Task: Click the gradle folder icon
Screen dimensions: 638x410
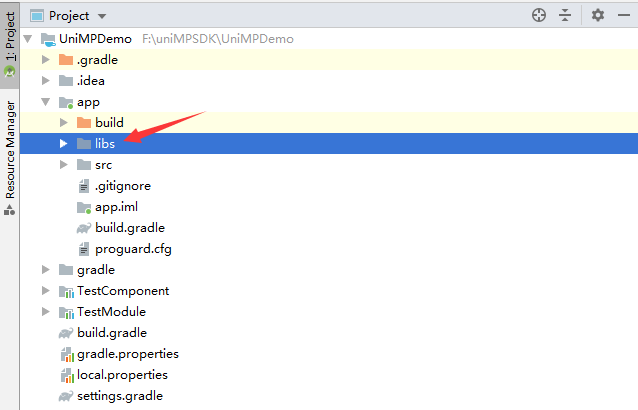Action: point(66,270)
